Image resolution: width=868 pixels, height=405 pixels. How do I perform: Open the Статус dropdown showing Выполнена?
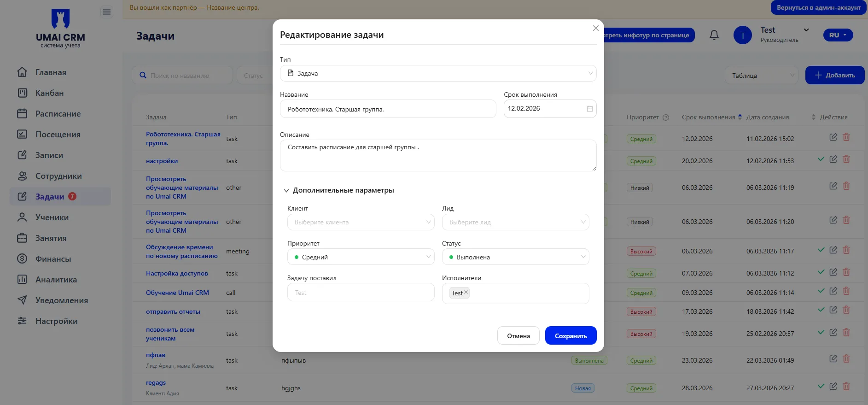[x=515, y=257]
